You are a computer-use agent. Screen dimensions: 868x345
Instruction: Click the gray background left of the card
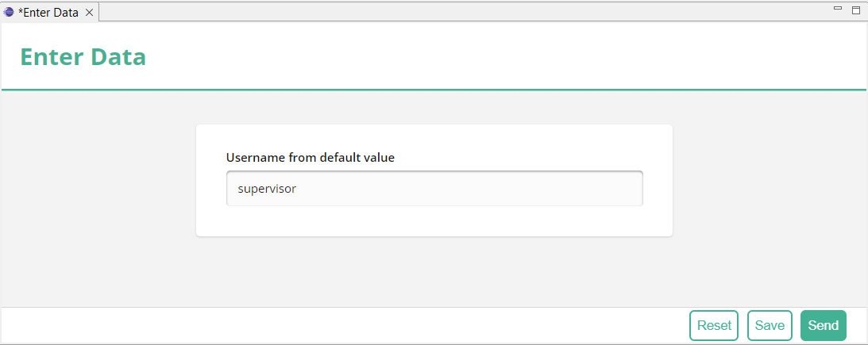98,199
